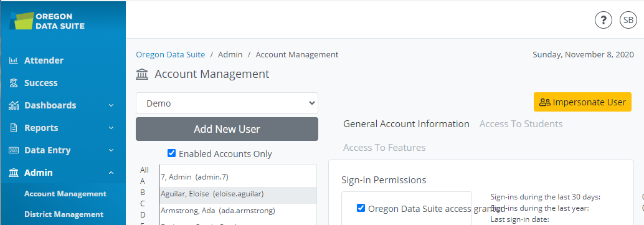644x225 pixels.
Task: Click the Admin building icon in sidebar
Action: (x=14, y=173)
